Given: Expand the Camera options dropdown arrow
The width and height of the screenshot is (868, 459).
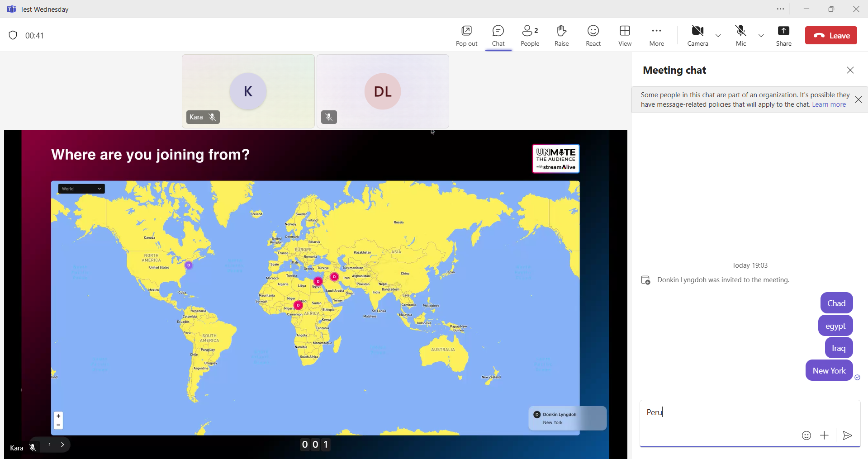Looking at the screenshot, I should click(x=718, y=36).
